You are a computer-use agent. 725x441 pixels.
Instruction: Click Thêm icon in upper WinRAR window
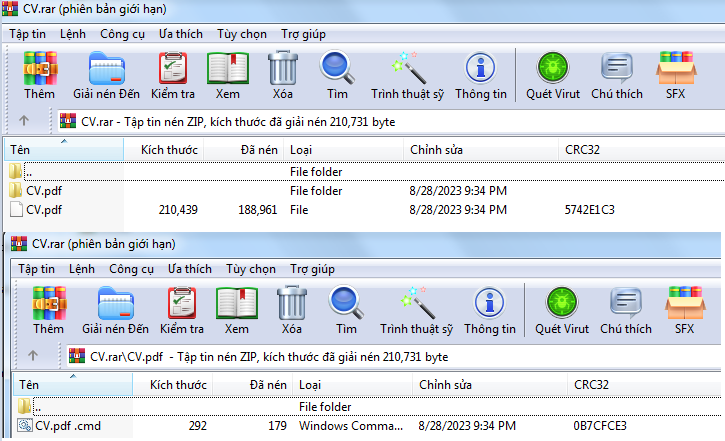pyautogui.click(x=40, y=68)
